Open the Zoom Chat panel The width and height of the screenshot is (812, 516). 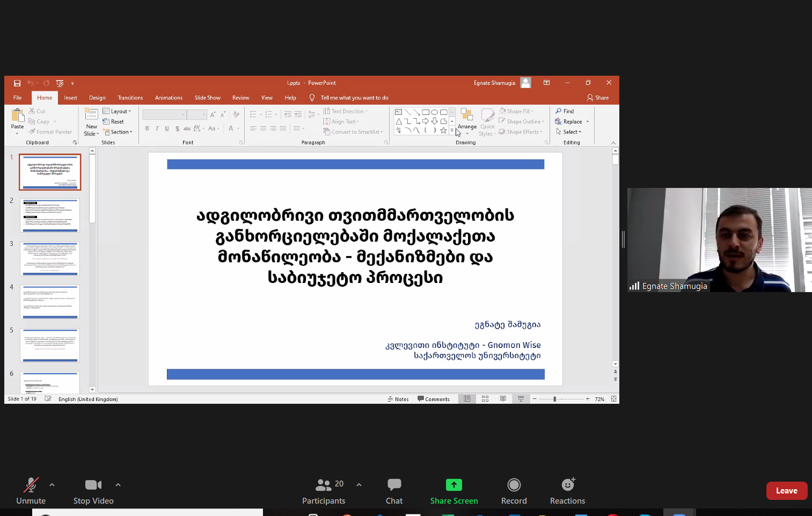coord(394,491)
